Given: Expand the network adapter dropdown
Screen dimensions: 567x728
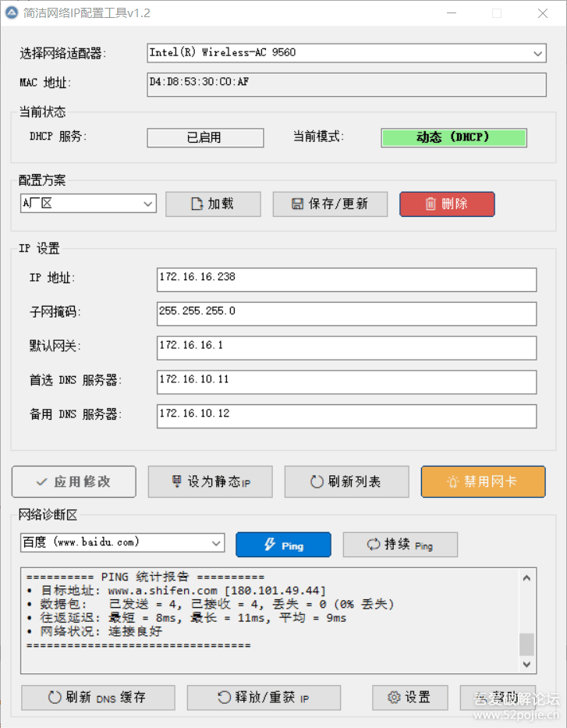Looking at the screenshot, I should point(538,53).
